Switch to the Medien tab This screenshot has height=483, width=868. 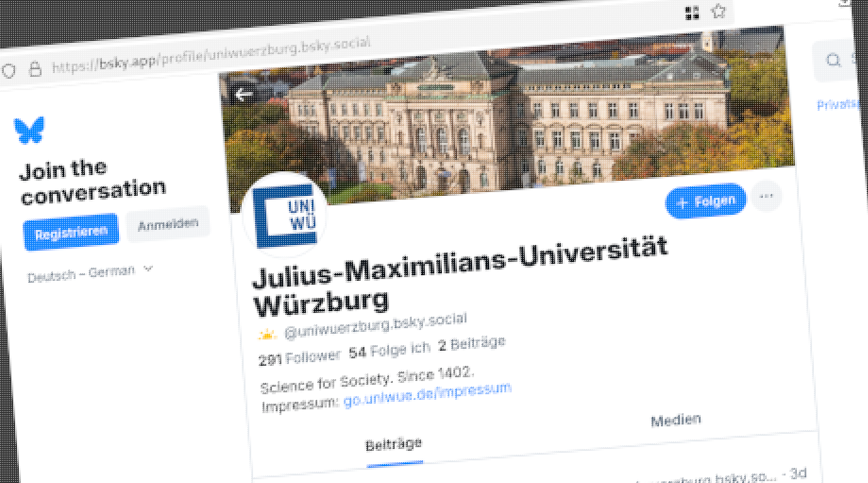coord(675,421)
